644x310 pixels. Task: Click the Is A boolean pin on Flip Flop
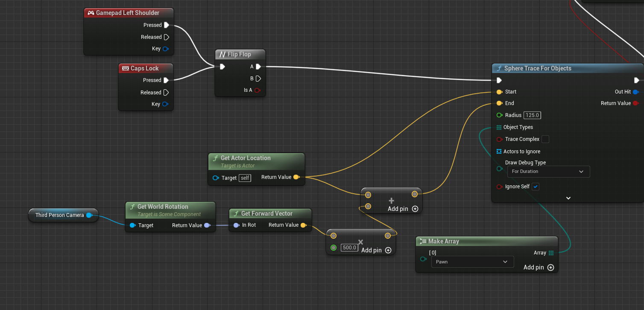coord(258,90)
